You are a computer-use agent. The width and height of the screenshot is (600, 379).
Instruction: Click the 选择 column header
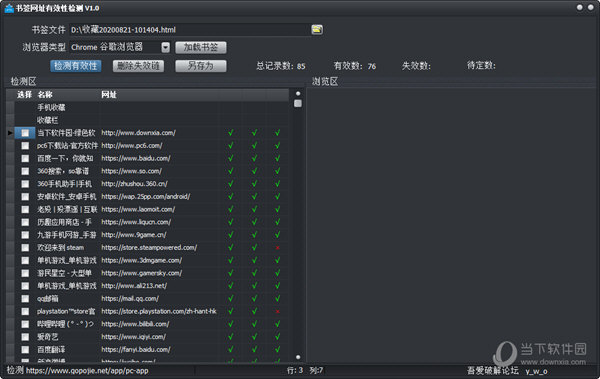tap(24, 95)
